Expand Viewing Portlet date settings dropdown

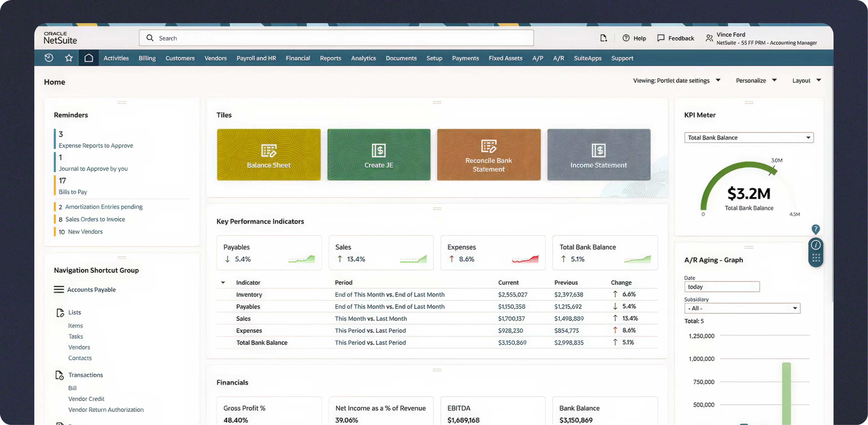677,80
